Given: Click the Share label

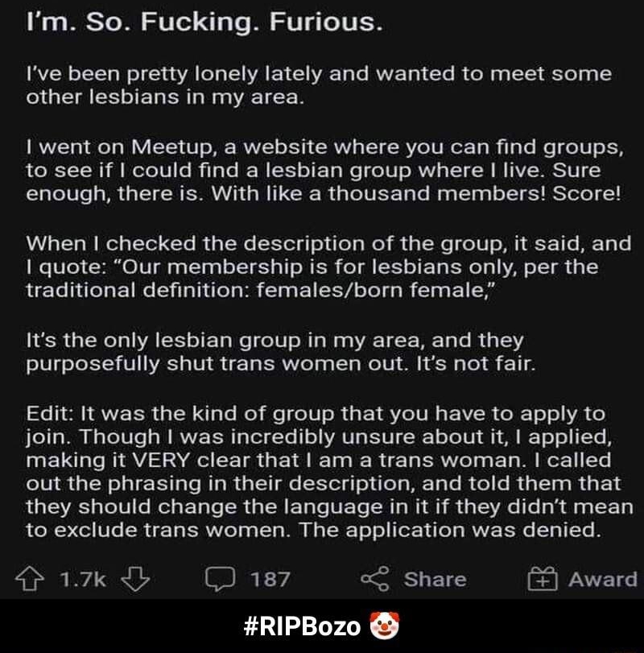Looking at the screenshot, I should [435, 579].
